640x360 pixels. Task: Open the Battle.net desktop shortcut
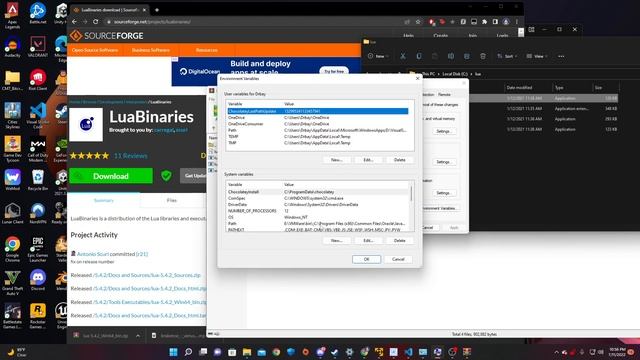38,13
